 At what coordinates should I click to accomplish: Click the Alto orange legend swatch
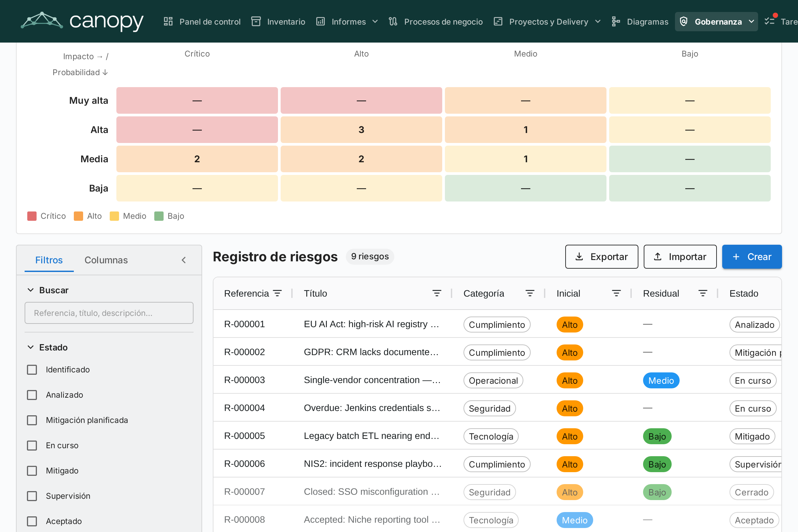(x=78, y=216)
